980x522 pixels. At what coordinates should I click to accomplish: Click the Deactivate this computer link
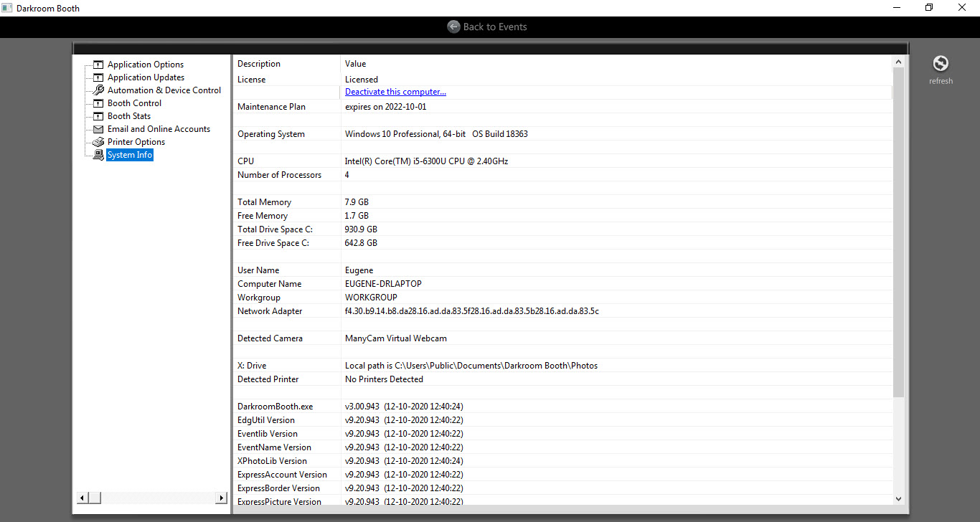point(395,92)
